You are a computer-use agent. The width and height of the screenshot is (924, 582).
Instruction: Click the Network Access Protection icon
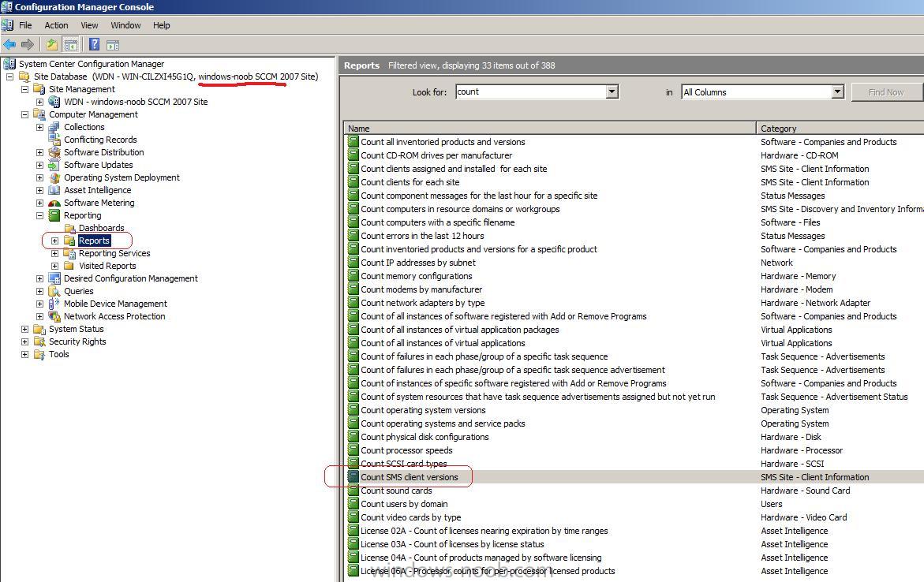point(54,316)
